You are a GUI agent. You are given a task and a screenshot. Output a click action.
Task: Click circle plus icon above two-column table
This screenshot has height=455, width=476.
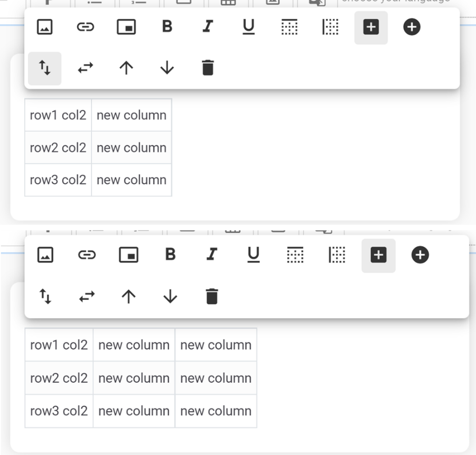[x=412, y=27]
